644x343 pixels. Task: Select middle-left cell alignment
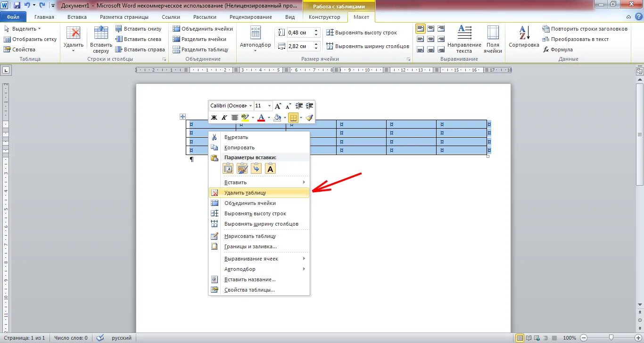(x=420, y=39)
